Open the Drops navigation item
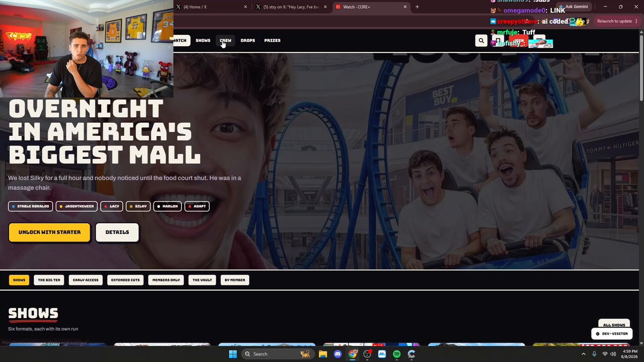This screenshot has height=362, width=644. (x=248, y=41)
